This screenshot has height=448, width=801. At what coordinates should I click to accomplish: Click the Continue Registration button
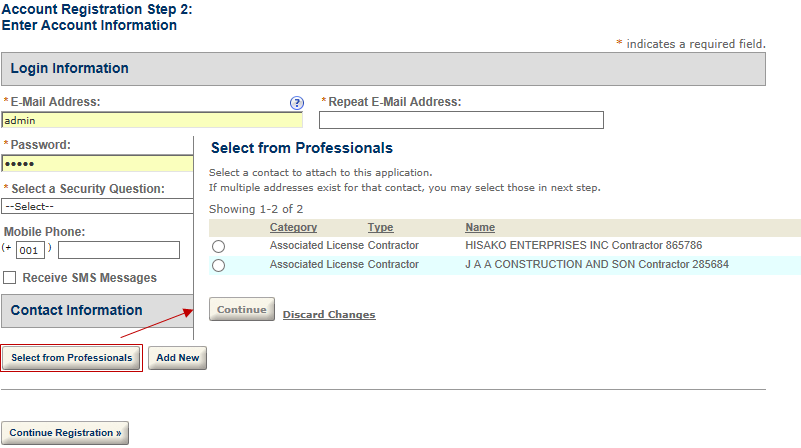click(65, 433)
